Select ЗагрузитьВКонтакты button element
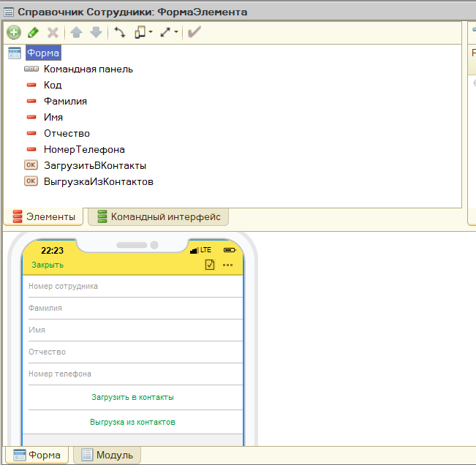The width and height of the screenshot is (476, 465). 95,166
